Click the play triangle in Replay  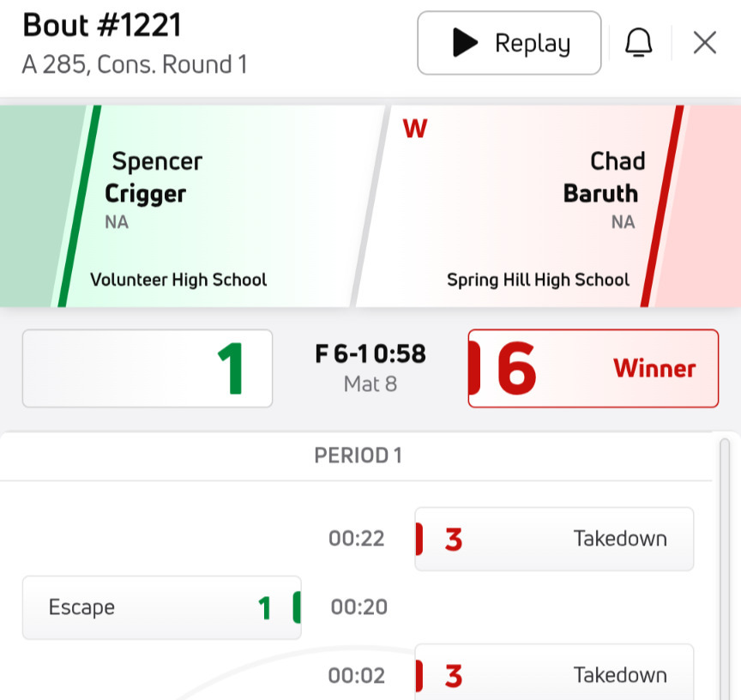(465, 43)
